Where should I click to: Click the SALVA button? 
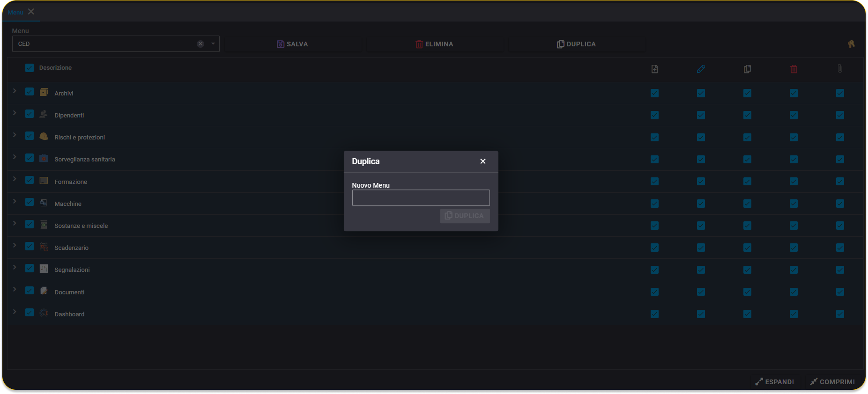[x=292, y=44]
